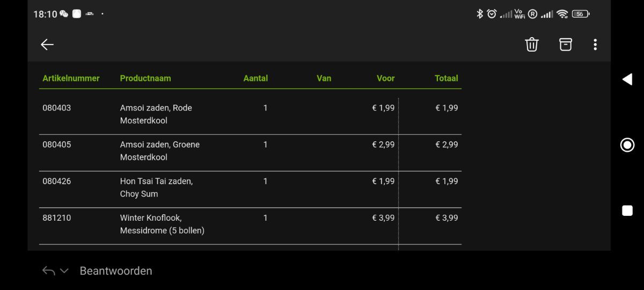Screen dimensions: 644x290
Task: Select article number 080403
Action: click(x=57, y=108)
